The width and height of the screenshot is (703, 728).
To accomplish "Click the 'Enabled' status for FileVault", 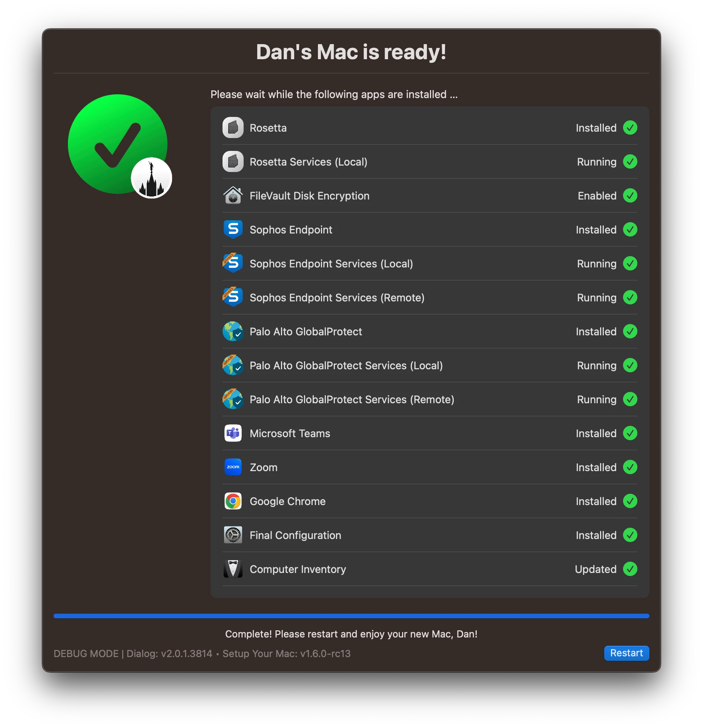I will (x=597, y=196).
